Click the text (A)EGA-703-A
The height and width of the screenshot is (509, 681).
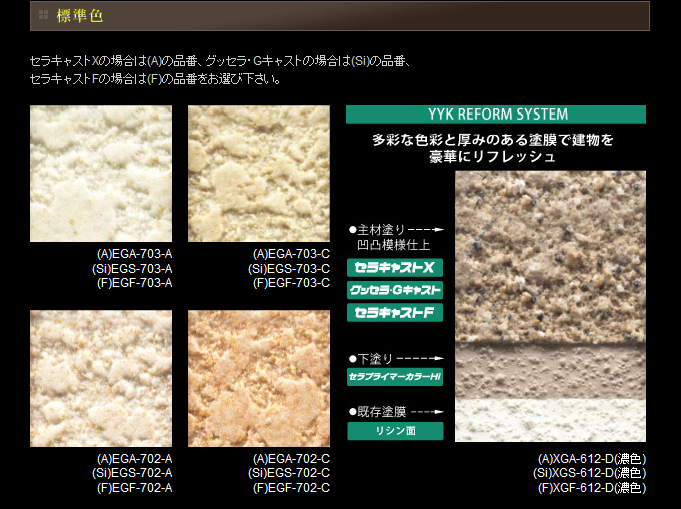tap(135, 254)
